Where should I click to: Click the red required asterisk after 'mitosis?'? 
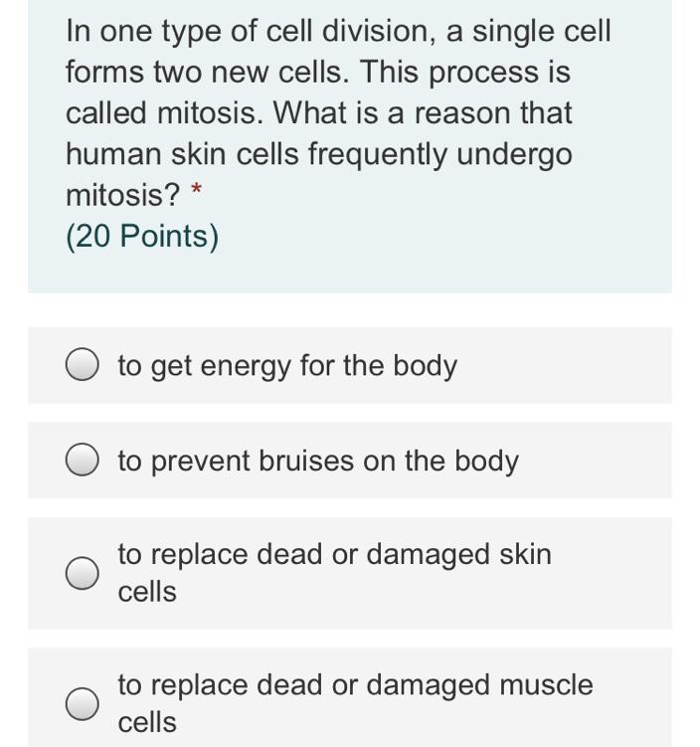point(197,188)
